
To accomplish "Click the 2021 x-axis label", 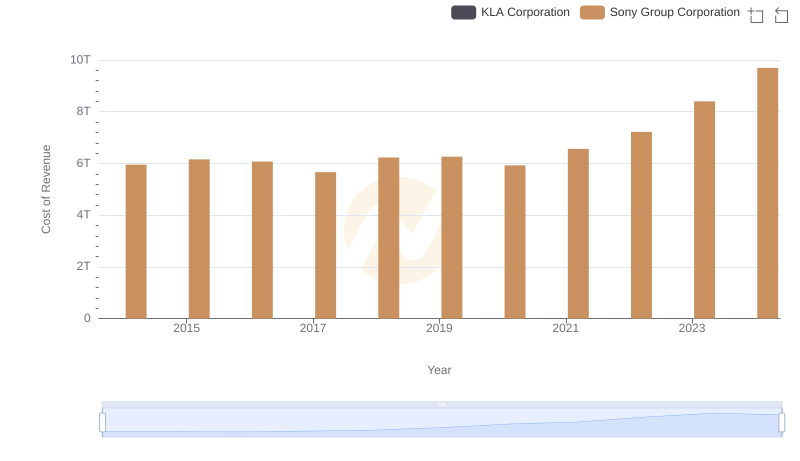I will [565, 328].
